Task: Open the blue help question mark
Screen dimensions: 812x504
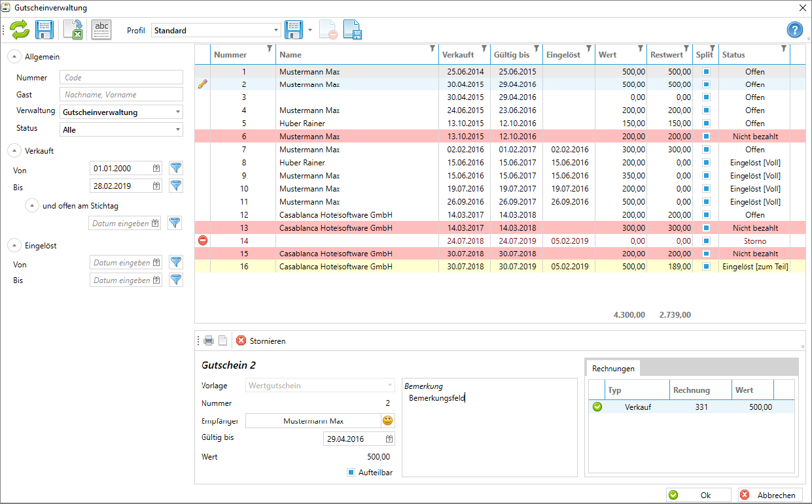Action: tap(795, 30)
